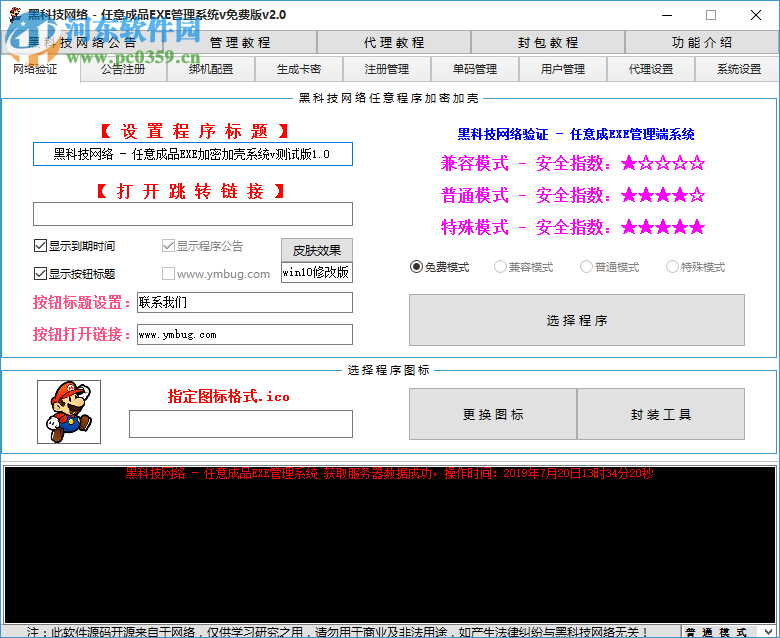Click the Mario app icon in title bar
Screen dimensions: 780x638
click(x=15, y=15)
